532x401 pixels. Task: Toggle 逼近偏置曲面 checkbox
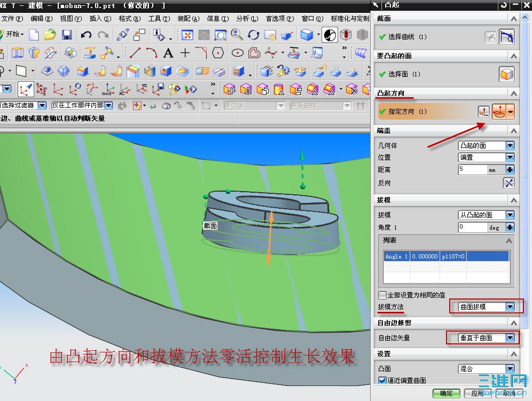[382, 380]
